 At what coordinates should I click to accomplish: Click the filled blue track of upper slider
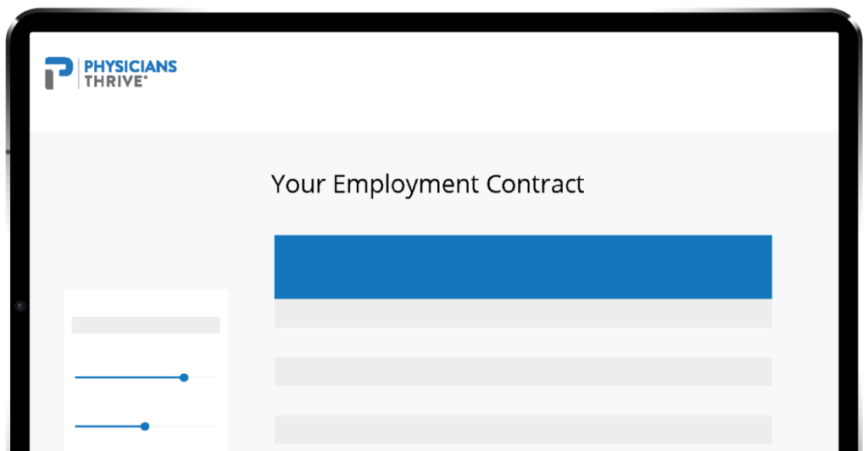127,377
